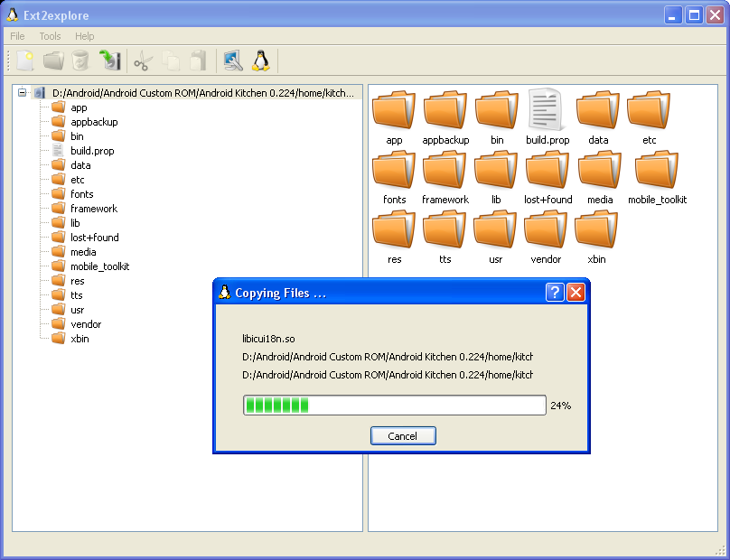Maximize the Ext2explore window
The width and height of the screenshot is (730, 560).
click(x=694, y=15)
